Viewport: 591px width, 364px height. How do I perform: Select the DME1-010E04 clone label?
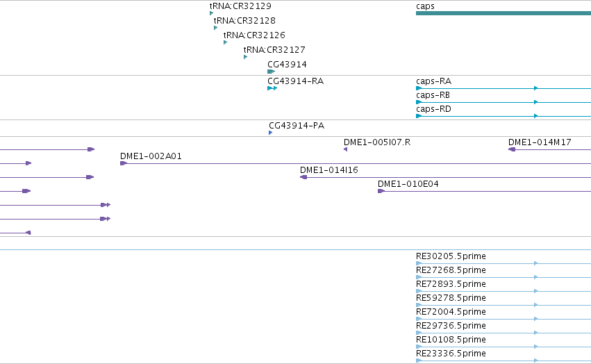click(x=408, y=184)
